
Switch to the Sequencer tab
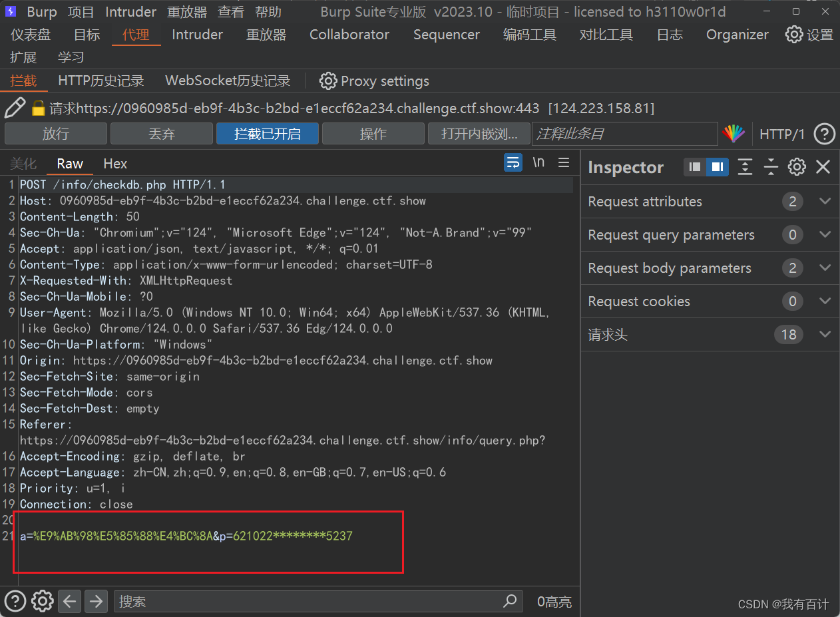pyautogui.click(x=447, y=35)
